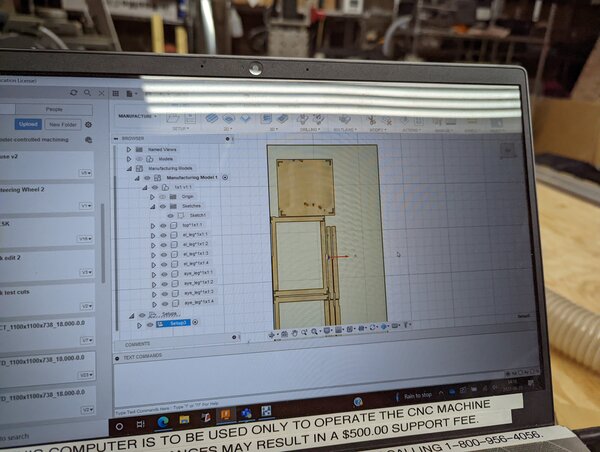
Task: Open Microsoft Edge from the taskbar
Action: click(x=163, y=421)
